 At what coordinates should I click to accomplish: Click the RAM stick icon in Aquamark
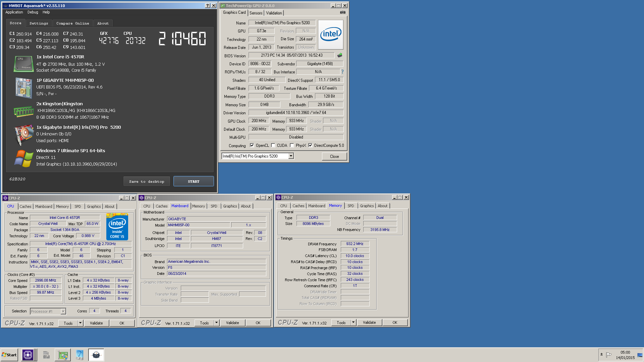coord(23,111)
